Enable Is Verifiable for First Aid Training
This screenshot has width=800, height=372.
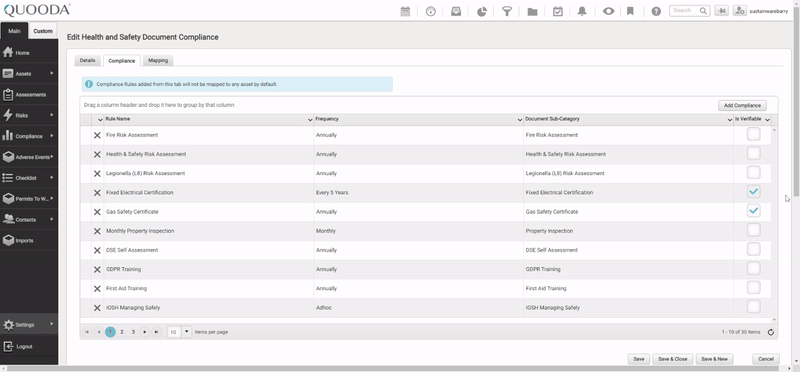click(x=753, y=287)
